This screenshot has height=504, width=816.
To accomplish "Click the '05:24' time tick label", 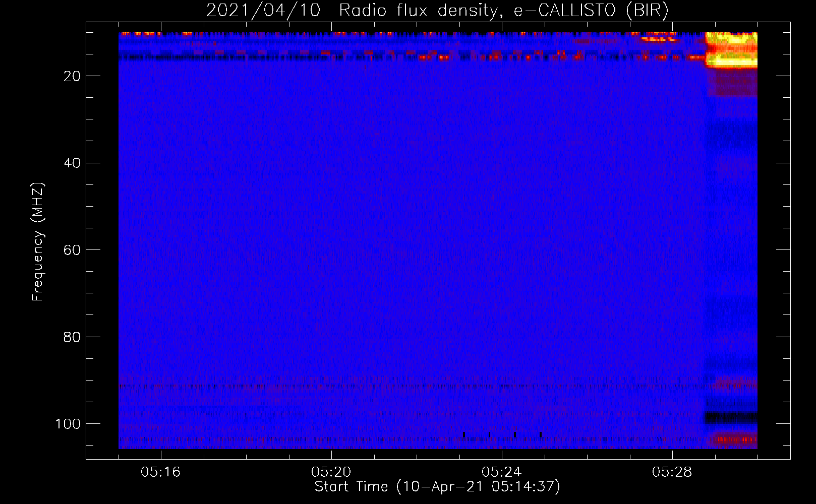I will [x=502, y=472].
